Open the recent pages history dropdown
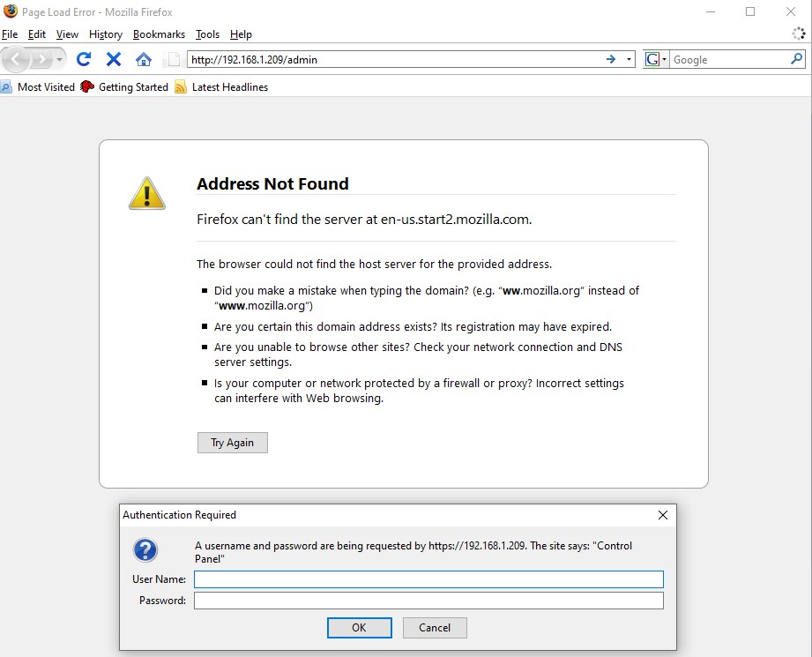The height and width of the screenshot is (657, 812). click(x=60, y=60)
